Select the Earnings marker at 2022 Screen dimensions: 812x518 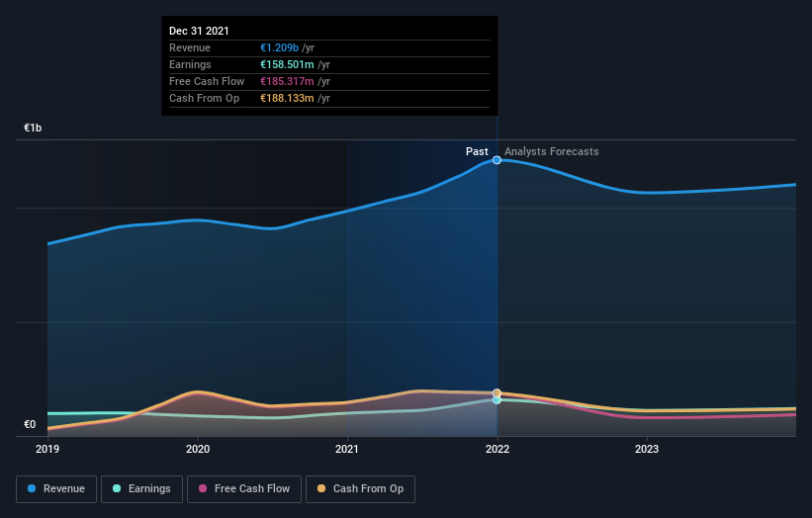(x=496, y=400)
